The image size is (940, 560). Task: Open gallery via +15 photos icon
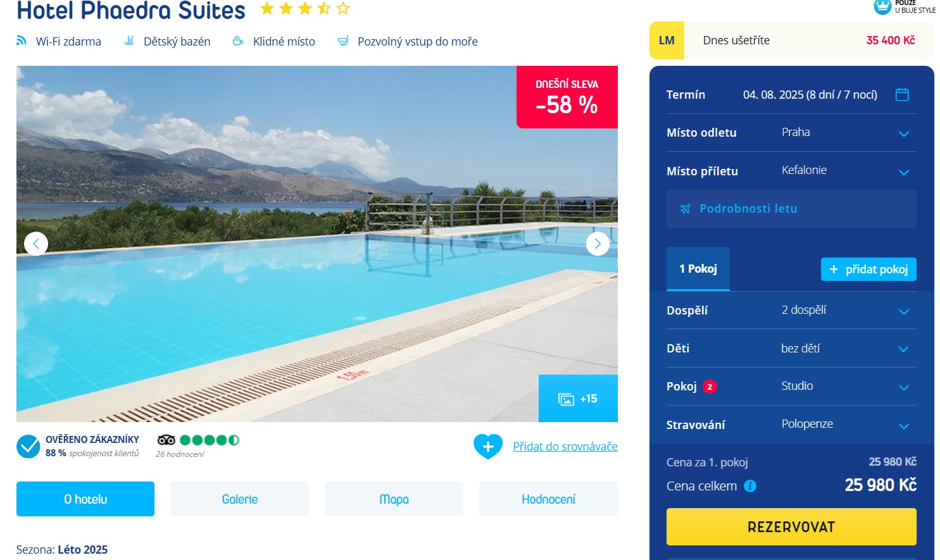pos(578,399)
